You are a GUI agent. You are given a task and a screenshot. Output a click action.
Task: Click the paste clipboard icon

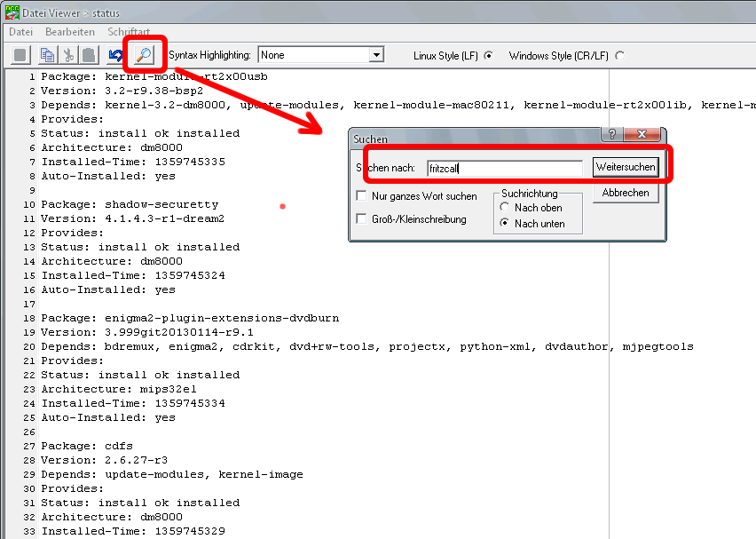pos(88,55)
